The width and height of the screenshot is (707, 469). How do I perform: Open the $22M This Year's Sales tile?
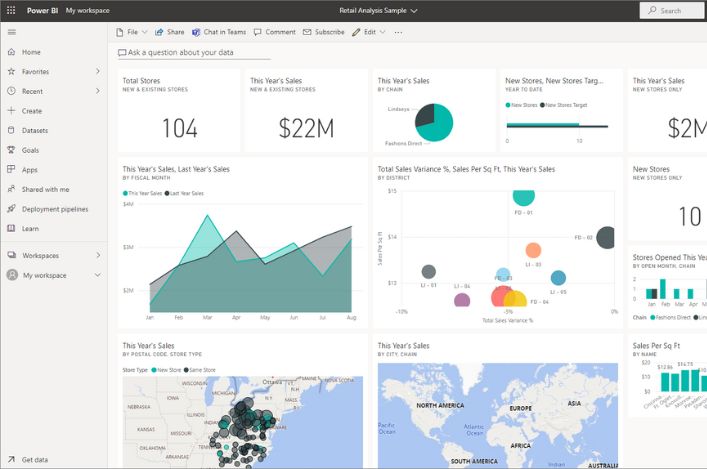pos(306,110)
